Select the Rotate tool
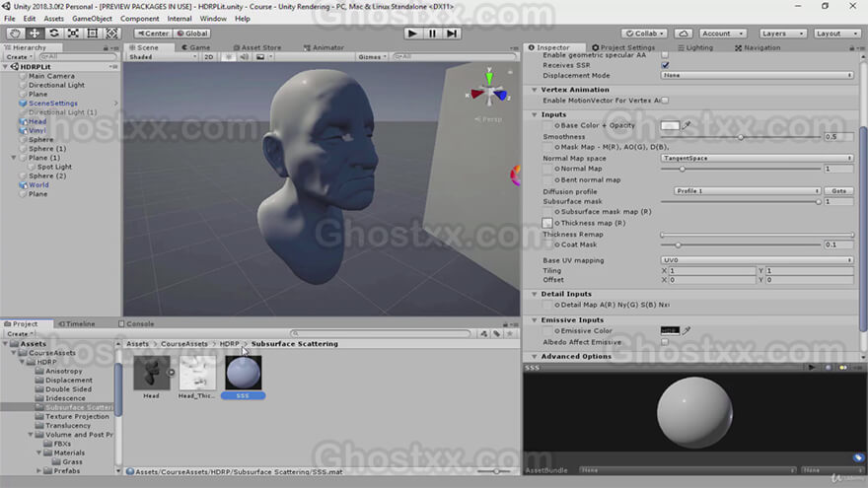The height and width of the screenshot is (488, 868). pyautogui.click(x=53, y=34)
